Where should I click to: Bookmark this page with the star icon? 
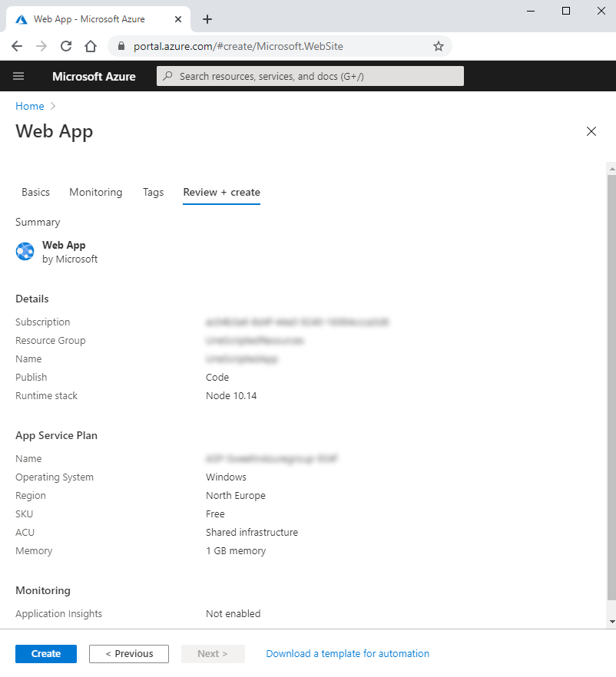439,46
